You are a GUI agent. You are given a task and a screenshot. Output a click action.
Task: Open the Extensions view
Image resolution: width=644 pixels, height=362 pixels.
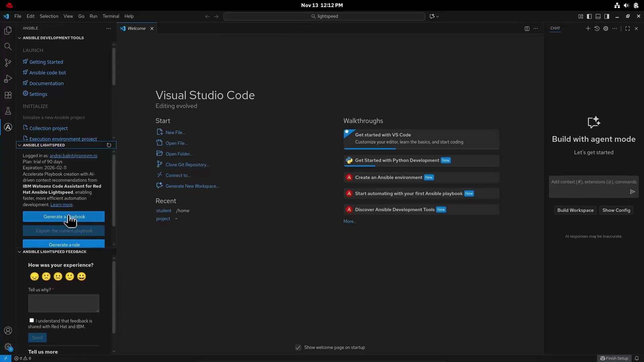[x=8, y=95]
